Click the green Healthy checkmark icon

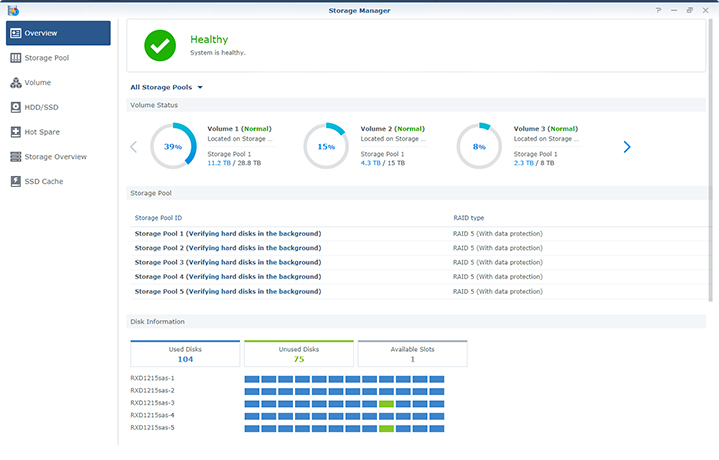[159, 45]
